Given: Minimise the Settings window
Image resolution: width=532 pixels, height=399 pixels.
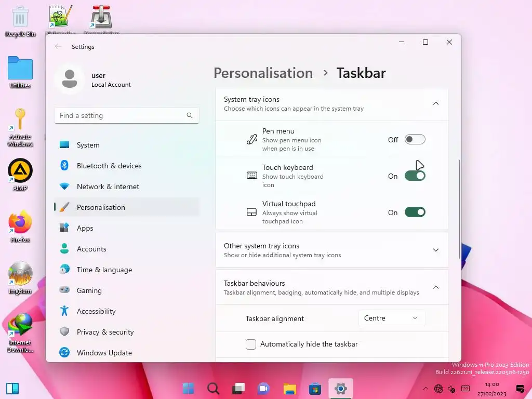Looking at the screenshot, I should [402, 42].
